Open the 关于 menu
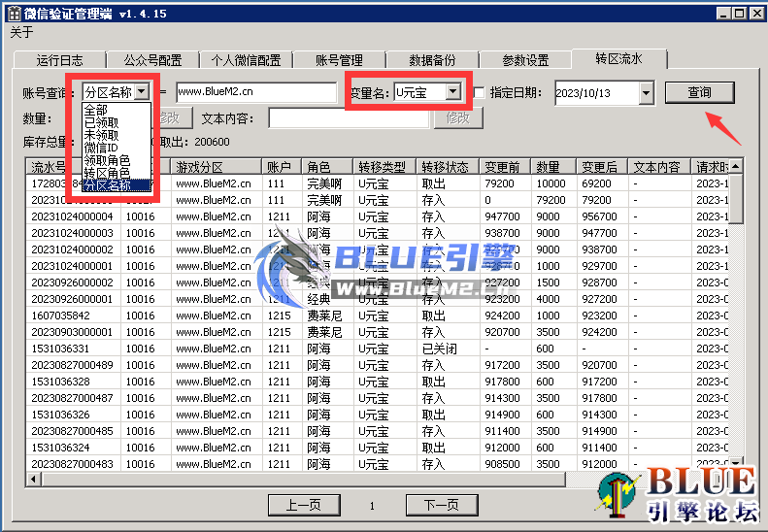 pyautogui.click(x=21, y=32)
